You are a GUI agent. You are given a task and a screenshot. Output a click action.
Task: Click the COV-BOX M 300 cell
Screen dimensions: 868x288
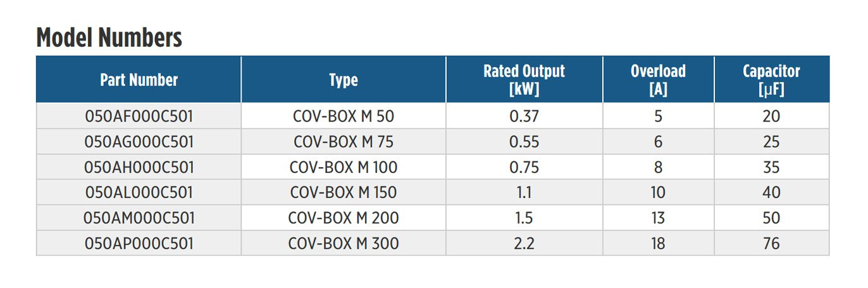click(344, 243)
